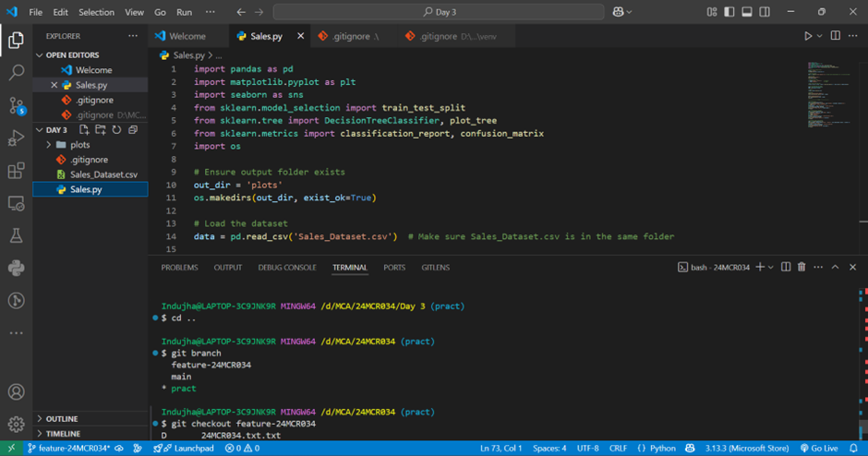Click New File icon in DAY 3 header
The height and width of the screenshot is (456, 868).
click(84, 129)
